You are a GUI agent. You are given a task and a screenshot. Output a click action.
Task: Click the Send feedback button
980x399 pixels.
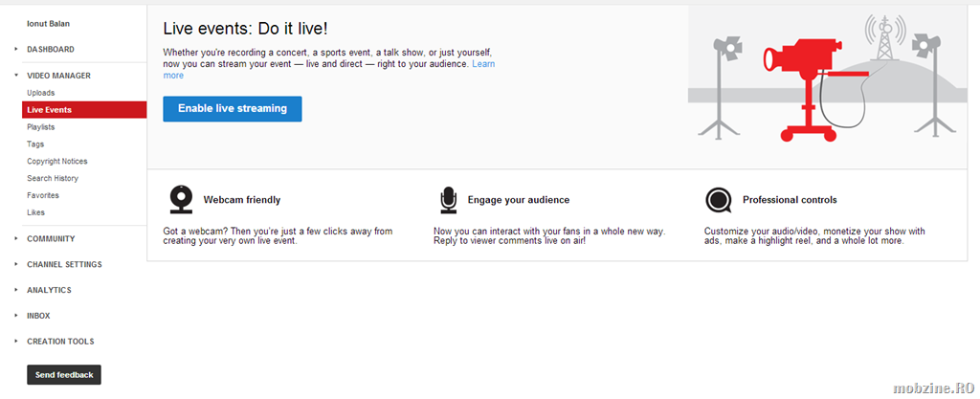click(64, 375)
